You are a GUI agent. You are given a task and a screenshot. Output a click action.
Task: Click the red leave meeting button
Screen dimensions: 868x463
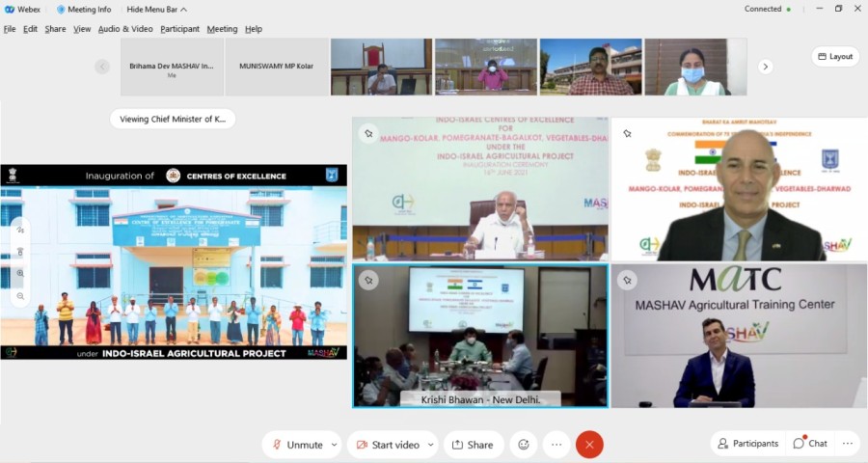[589, 445]
